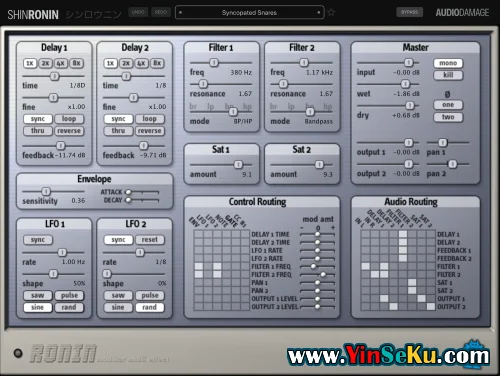500x376 pixels.
Task: Click LFO 1 rate slider handle
Action: click(62, 252)
